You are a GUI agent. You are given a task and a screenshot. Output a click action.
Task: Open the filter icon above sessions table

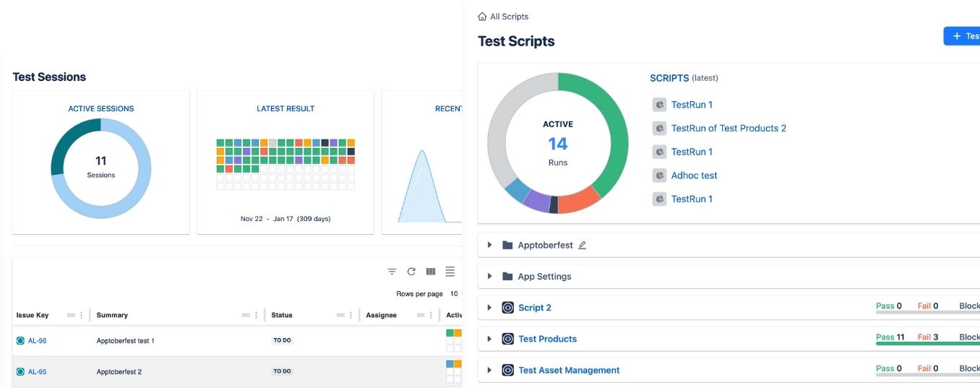tap(392, 272)
